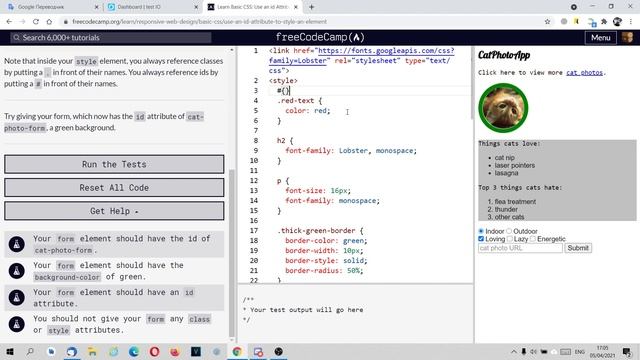The height and width of the screenshot is (360, 640).
Task: Check the Energetic checkbox
Action: [x=533, y=239]
